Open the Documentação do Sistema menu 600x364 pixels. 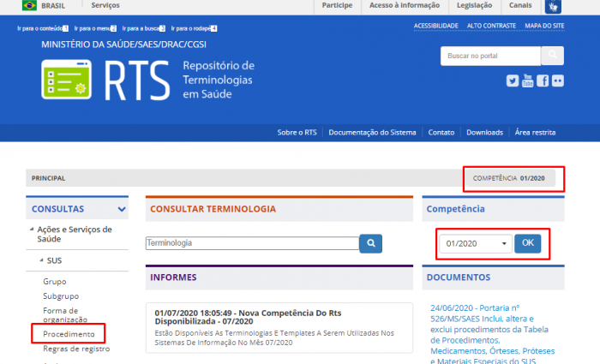372,133
